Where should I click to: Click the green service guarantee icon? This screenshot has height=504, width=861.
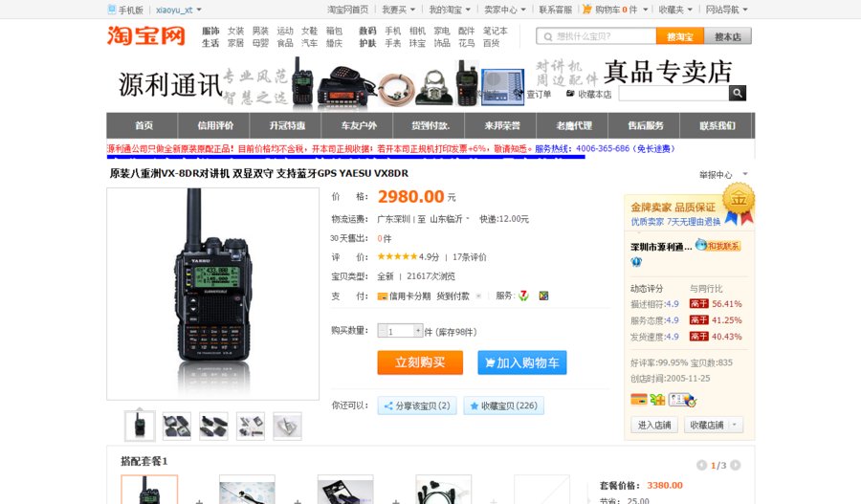(x=523, y=296)
